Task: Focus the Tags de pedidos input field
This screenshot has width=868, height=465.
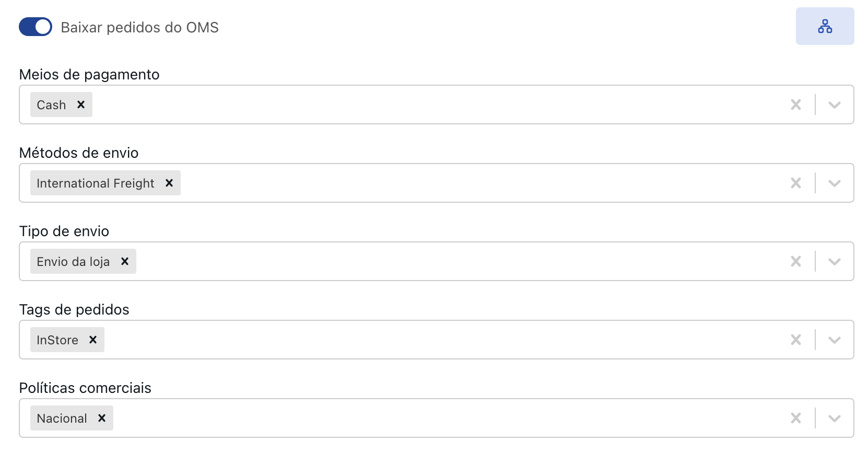Action: [x=418, y=340]
